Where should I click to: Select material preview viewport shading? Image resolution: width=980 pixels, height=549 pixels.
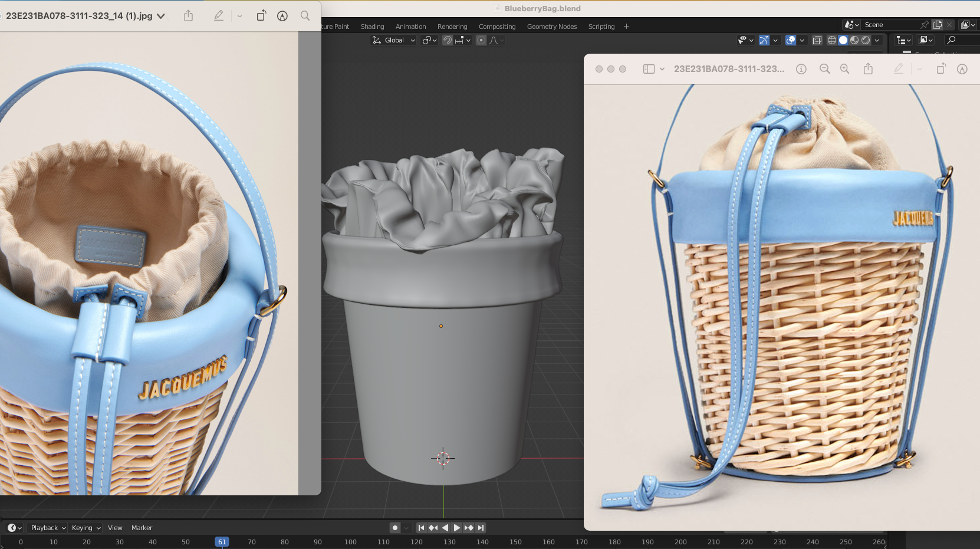click(854, 40)
